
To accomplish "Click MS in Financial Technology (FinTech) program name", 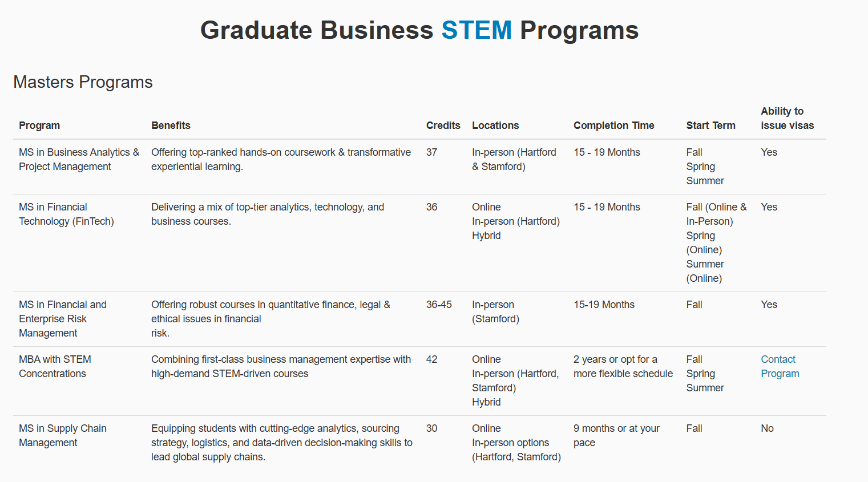I will [66, 214].
